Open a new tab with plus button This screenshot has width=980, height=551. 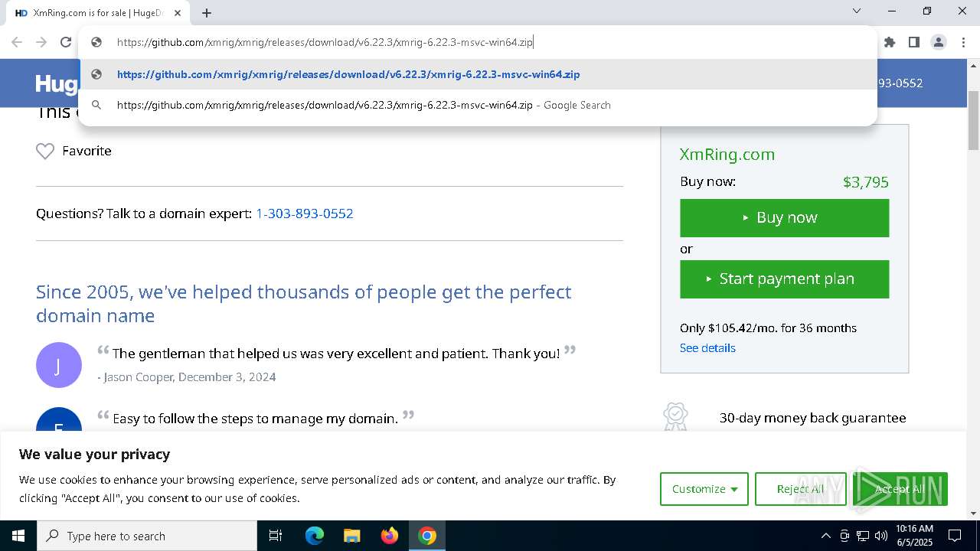point(207,13)
